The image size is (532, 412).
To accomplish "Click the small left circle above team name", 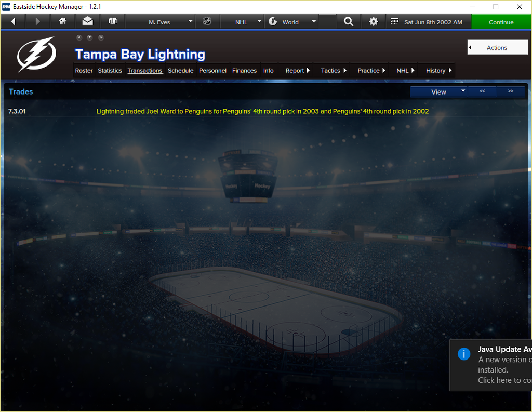I will [x=79, y=37].
